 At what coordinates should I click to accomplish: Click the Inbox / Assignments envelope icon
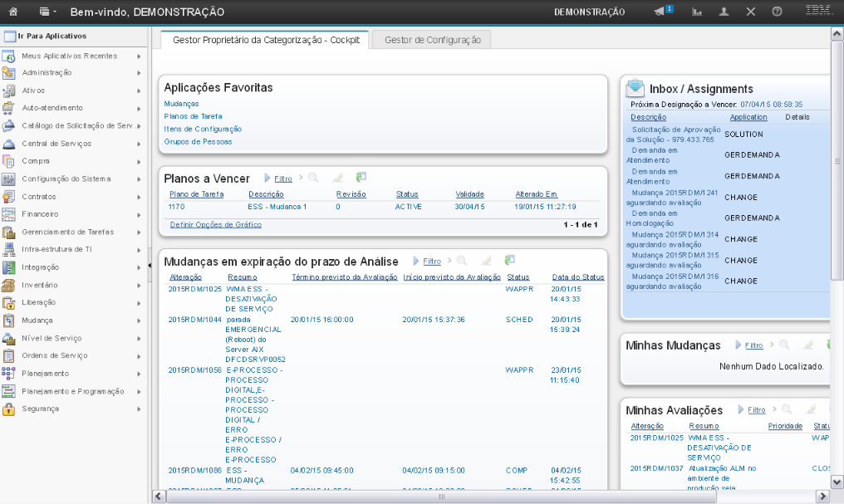coord(635,87)
